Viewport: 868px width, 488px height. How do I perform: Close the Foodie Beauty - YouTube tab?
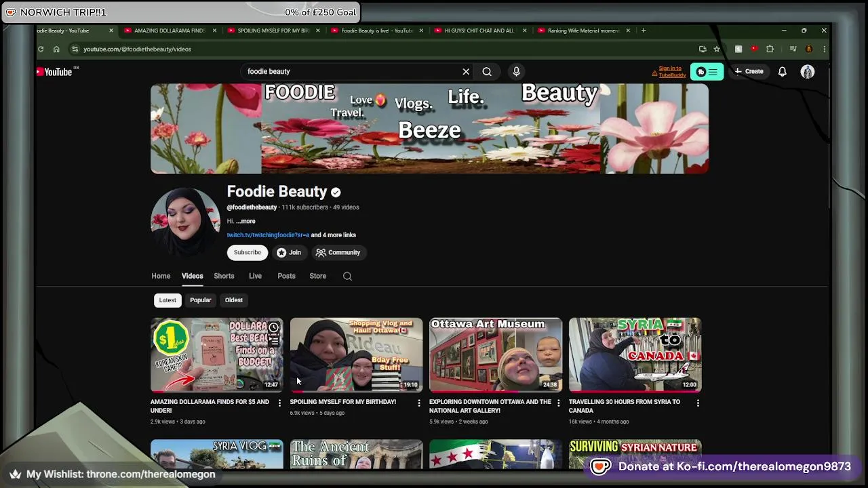(x=111, y=30)
